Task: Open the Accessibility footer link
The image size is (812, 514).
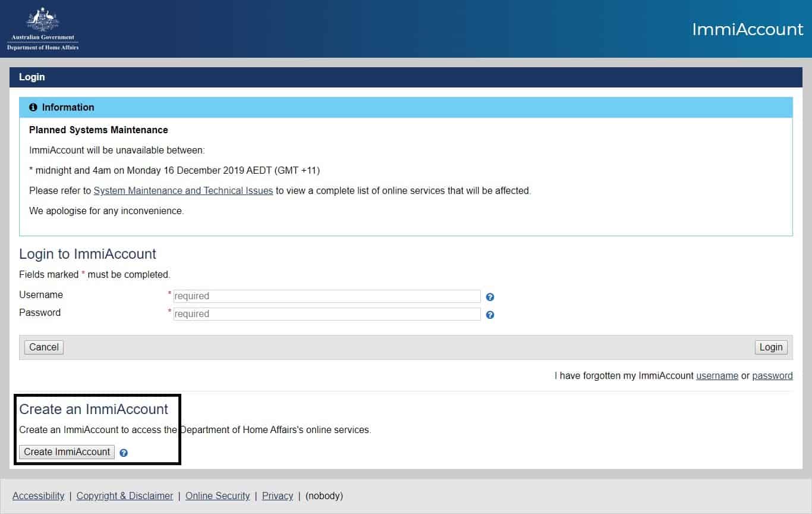Action: tap(38, 496)
